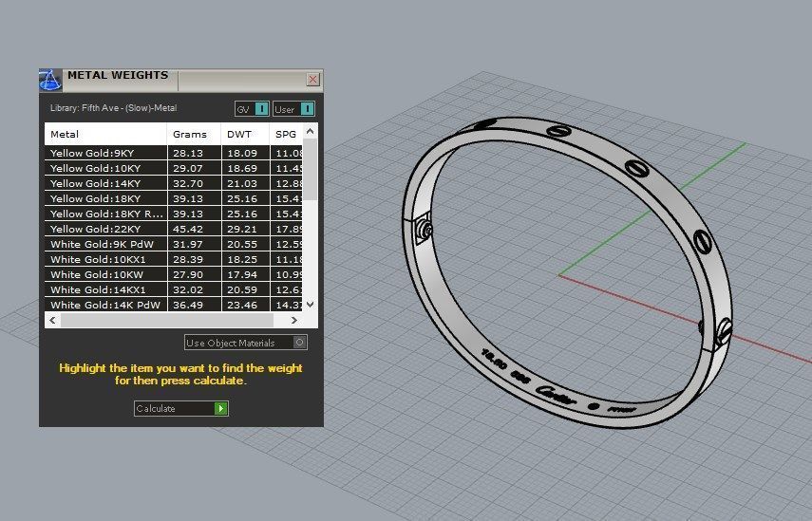Click the table scroll-down arrow
The height and width of the screenshot is (521, 812).
(x=310, y=305)
